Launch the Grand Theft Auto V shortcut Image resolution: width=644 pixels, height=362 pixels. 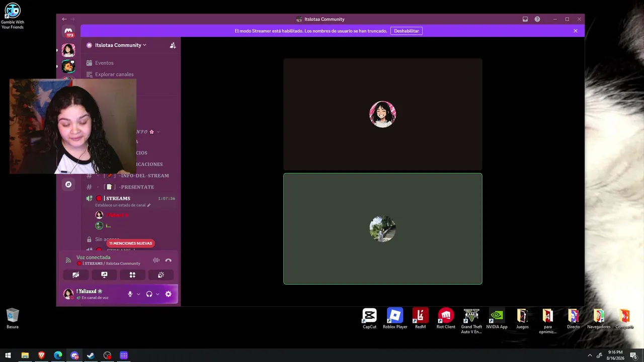pos(471,321)
